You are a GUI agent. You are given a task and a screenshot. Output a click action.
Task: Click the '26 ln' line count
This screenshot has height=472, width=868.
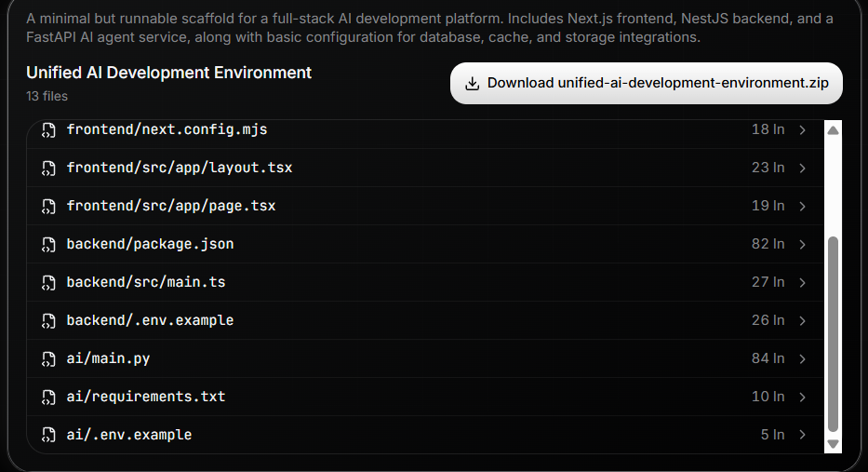click(x=768, y=321)
